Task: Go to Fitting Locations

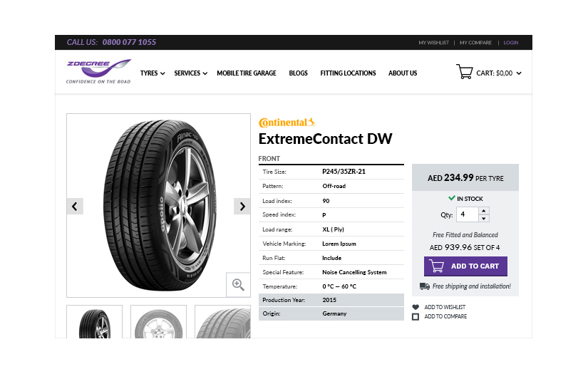Action: [x=348, y=73]
